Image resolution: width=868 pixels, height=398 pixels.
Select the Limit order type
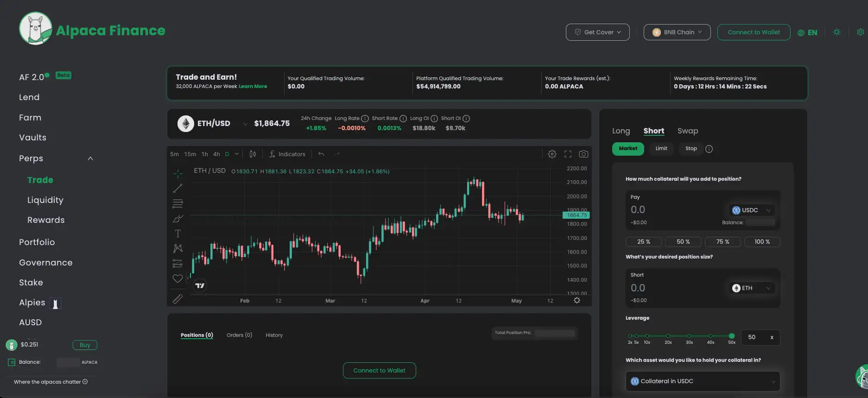coord(661,149)
